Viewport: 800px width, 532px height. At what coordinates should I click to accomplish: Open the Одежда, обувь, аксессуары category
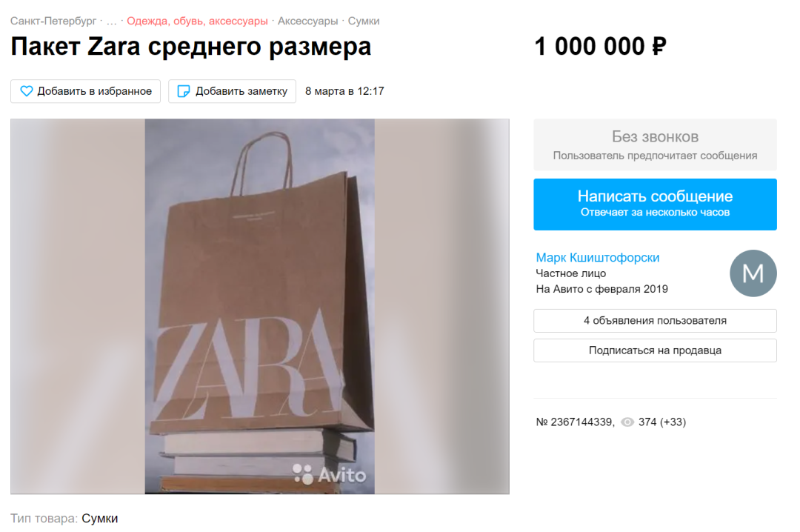pyautogui.click(x=197, y=21)
